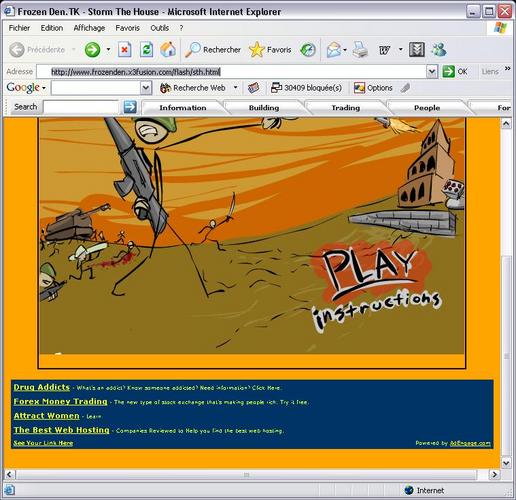Viewport: 516px width, 500px height.
Task: Click the IE page icon in title bar
Action: [9, 11]
